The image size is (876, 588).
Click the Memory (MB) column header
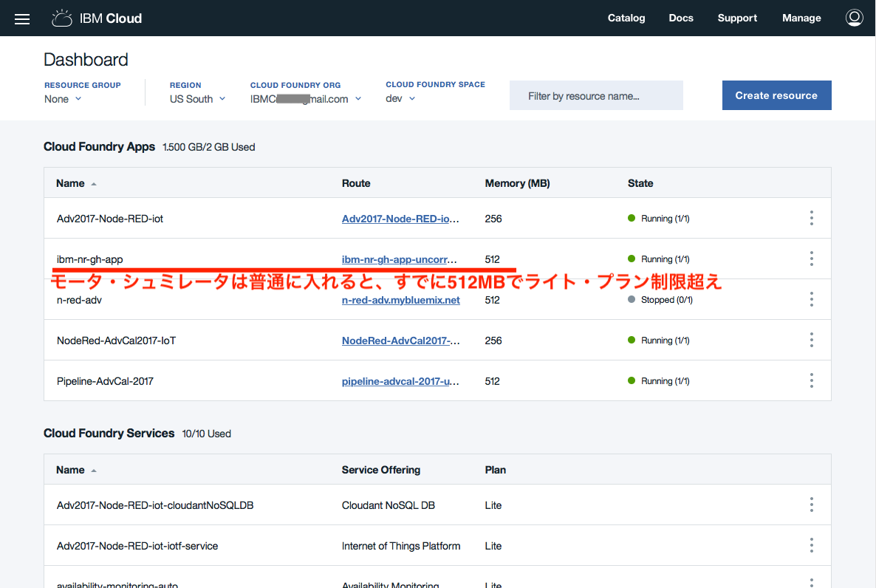pos(517,183)
